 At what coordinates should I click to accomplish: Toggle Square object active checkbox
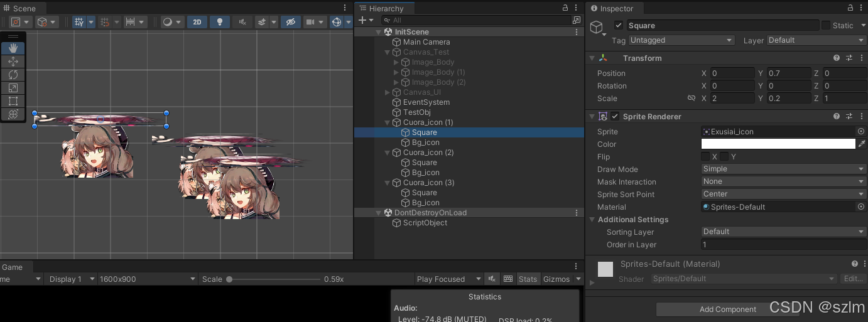point(619,25)
